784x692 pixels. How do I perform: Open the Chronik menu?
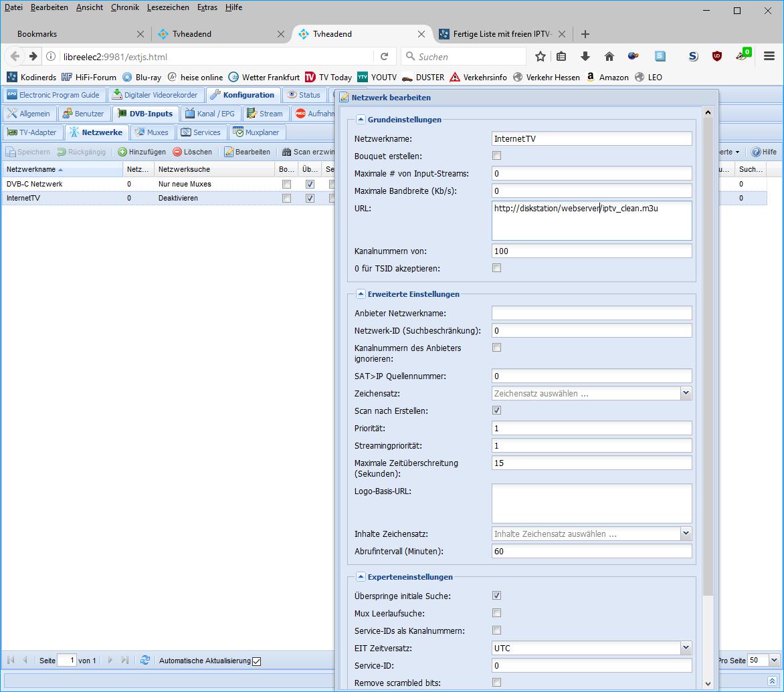pyautogui.click(x=125, y=7)
